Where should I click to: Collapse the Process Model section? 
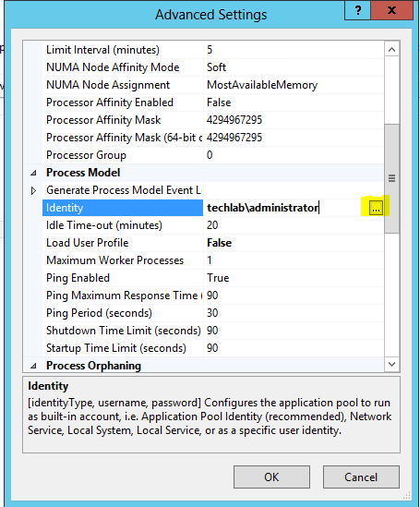33,173
